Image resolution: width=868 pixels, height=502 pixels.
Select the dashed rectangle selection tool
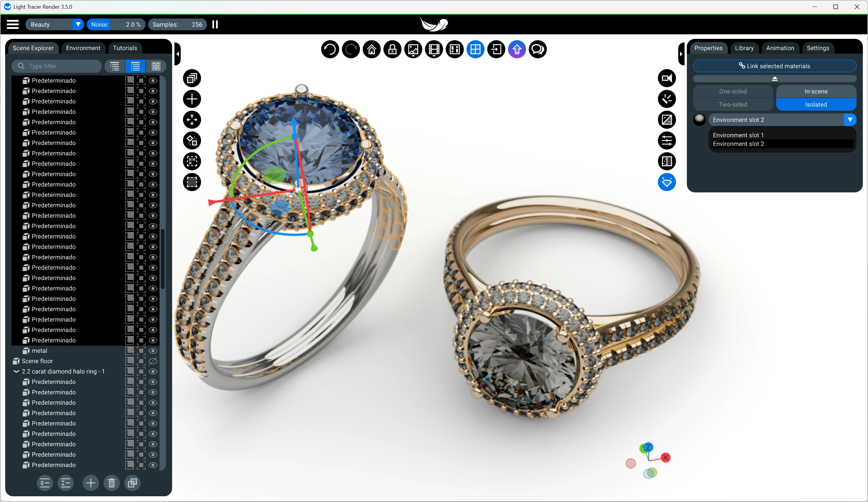[x=192, y=182]
